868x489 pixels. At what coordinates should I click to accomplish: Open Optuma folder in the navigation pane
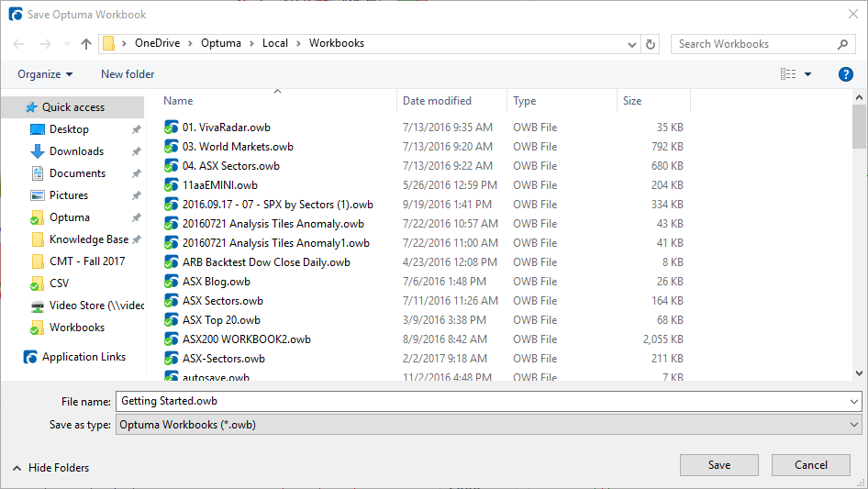point(69,217)
